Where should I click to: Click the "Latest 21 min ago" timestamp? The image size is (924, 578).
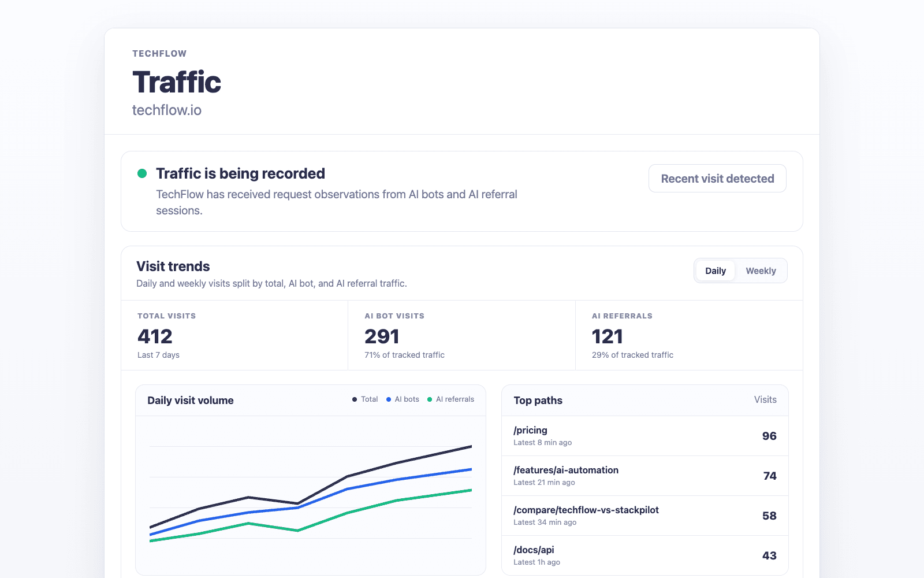click(x=545, y=483)
